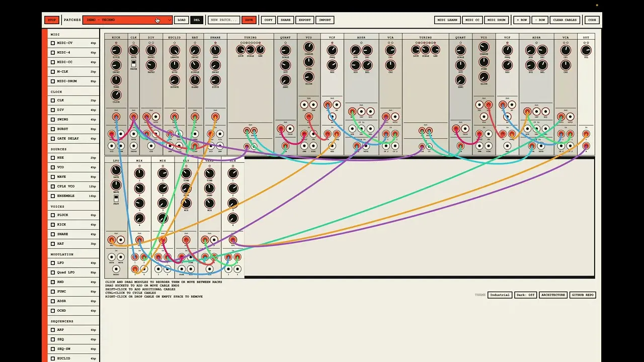Check the GATE DELAY module checkbox
The height and width of the screenshot is (362, 644).
point(53,139)
